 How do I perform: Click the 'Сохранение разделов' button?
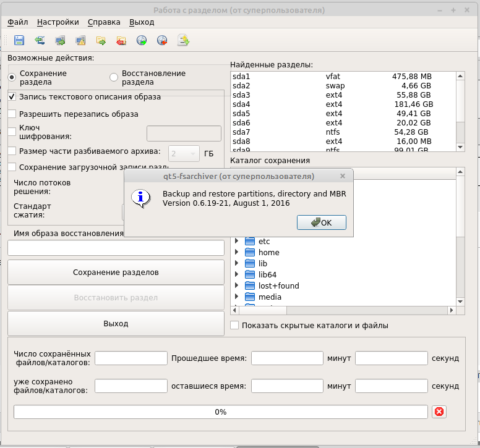116,272
